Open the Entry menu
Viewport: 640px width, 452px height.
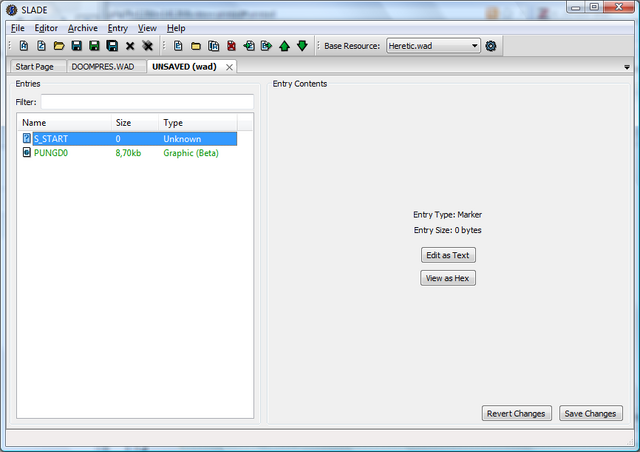click(118, 28)
